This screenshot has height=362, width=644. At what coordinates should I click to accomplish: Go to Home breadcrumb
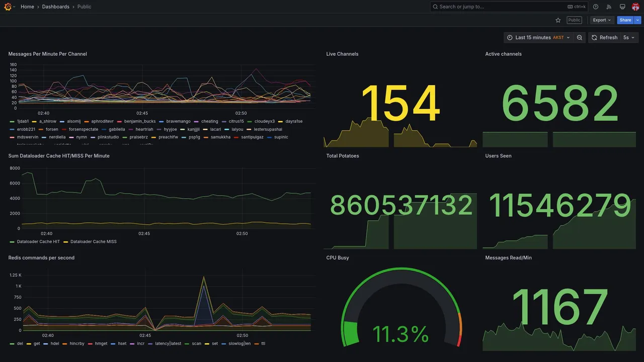pyautogui.click(x=27, y=7)
